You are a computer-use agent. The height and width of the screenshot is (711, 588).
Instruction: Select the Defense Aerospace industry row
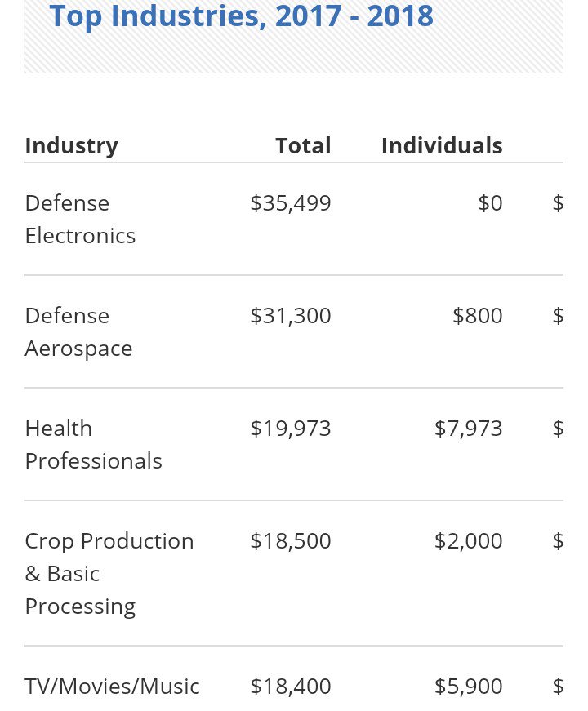(x=78, y=332)
